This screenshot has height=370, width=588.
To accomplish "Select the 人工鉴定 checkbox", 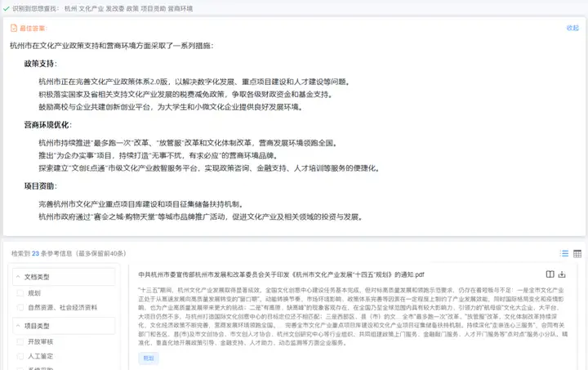I will [x=21, y=356].
